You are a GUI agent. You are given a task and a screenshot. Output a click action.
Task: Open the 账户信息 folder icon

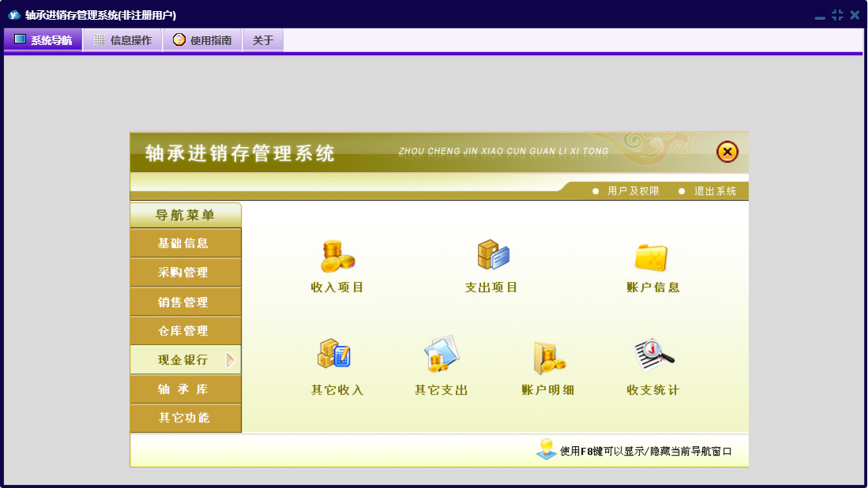click(x=652, y=257)
